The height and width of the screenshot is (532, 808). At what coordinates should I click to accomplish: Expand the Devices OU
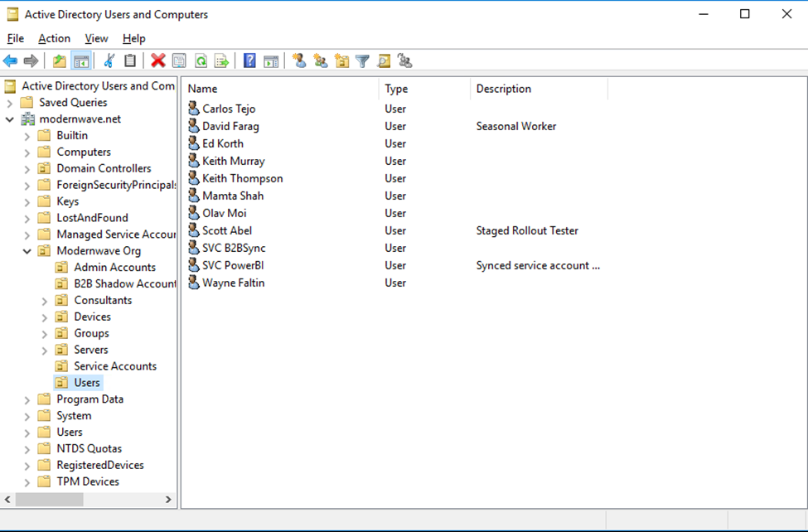coord(44,317)
